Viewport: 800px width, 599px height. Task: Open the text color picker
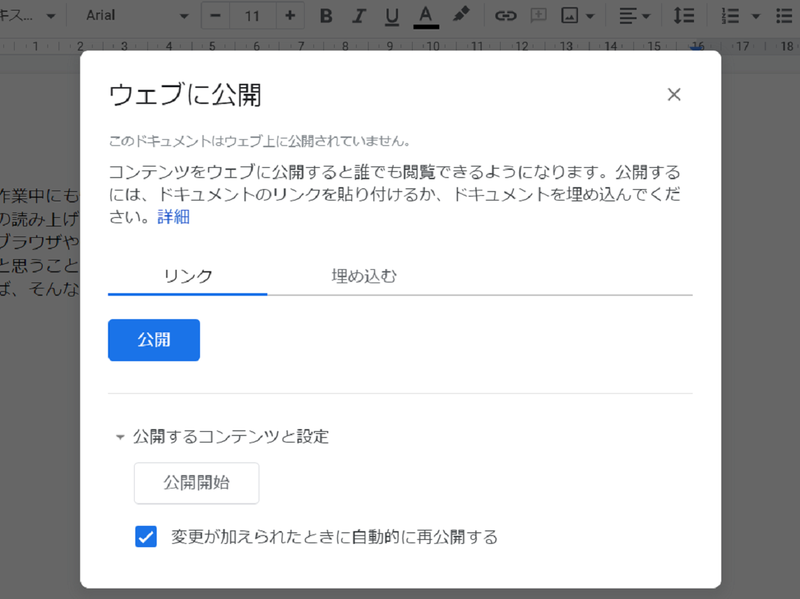427,15
